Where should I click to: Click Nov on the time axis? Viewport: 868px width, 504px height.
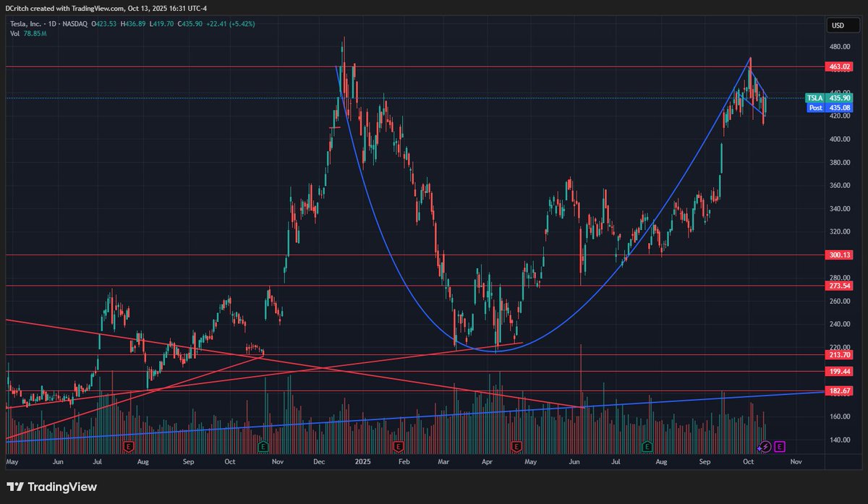point(796,461)
